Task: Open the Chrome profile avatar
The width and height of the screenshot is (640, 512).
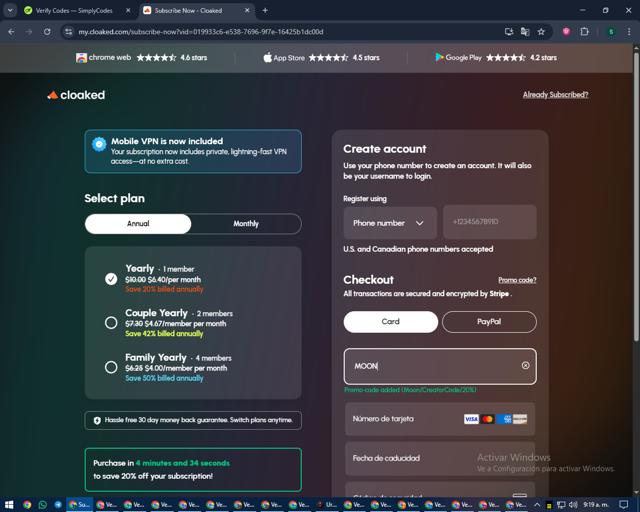Action: [611, 32]
